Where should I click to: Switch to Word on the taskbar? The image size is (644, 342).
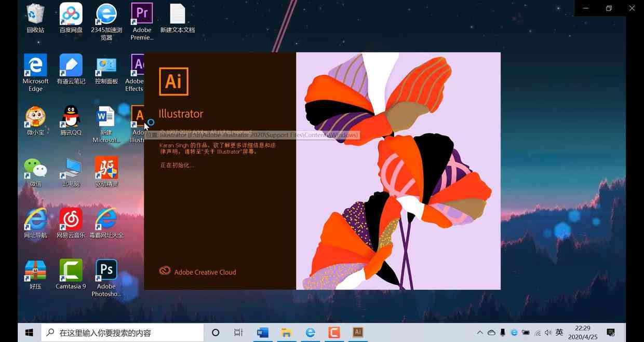click(x=263, y=333)
